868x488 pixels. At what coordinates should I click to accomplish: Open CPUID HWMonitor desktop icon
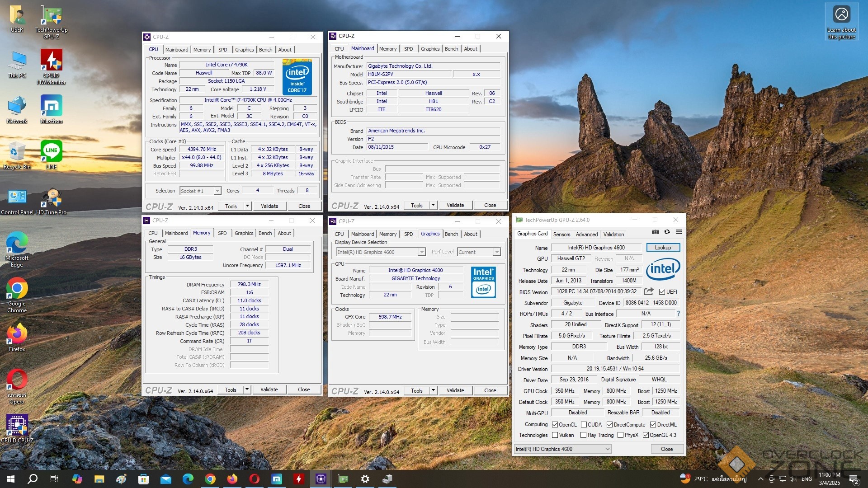click(52, 67)
